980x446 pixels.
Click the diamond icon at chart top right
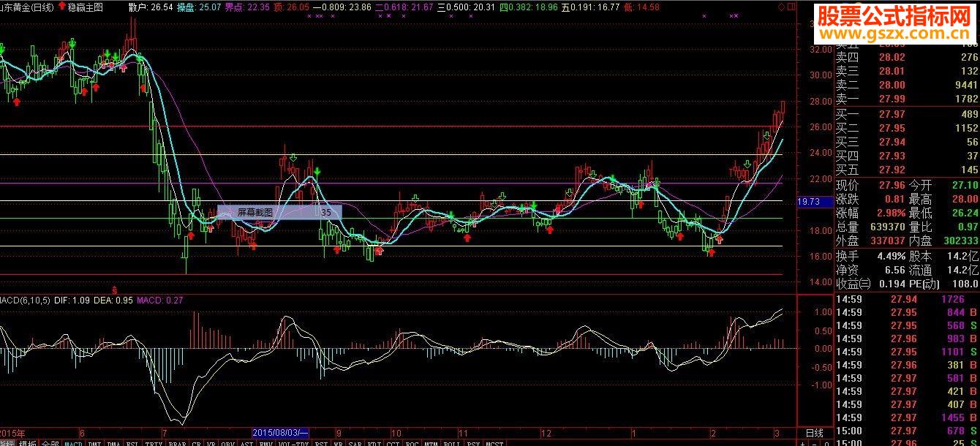(781, 7)
